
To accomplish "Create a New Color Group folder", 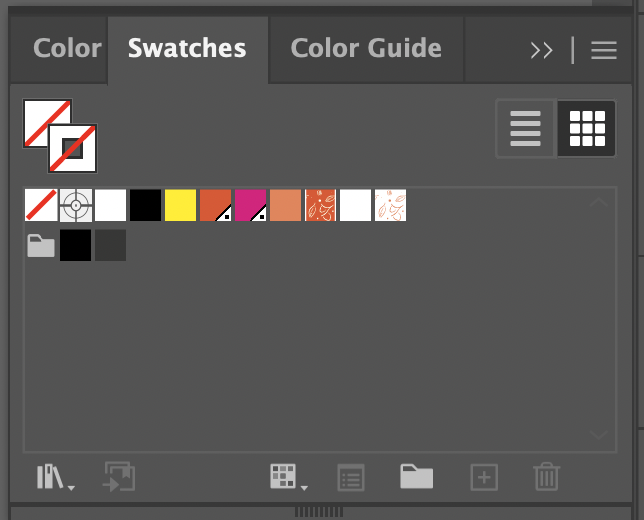I will click(416, 477).
